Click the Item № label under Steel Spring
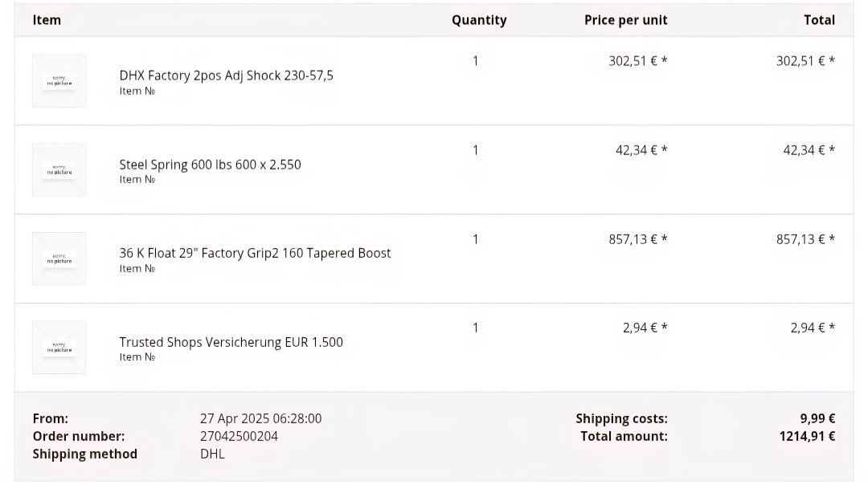 click(x=137, y=179)
